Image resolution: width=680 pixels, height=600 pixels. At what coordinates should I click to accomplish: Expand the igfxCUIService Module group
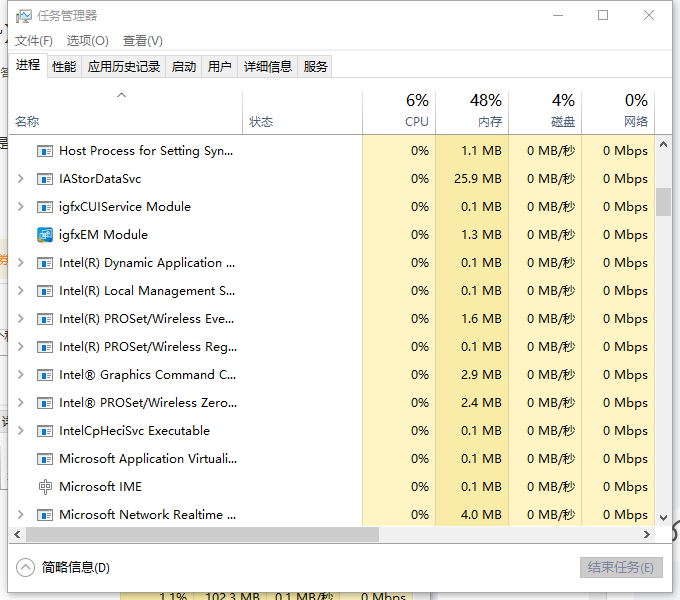click(x=20, y=207)
